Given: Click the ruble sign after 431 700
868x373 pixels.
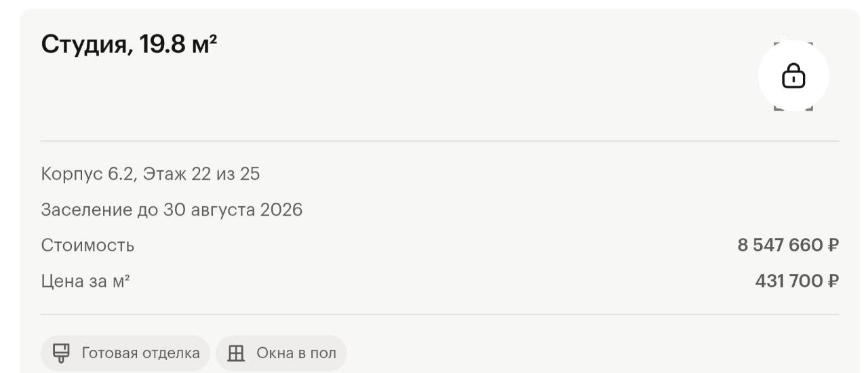Looking at the screenshot, I should (x=833, y=280).
